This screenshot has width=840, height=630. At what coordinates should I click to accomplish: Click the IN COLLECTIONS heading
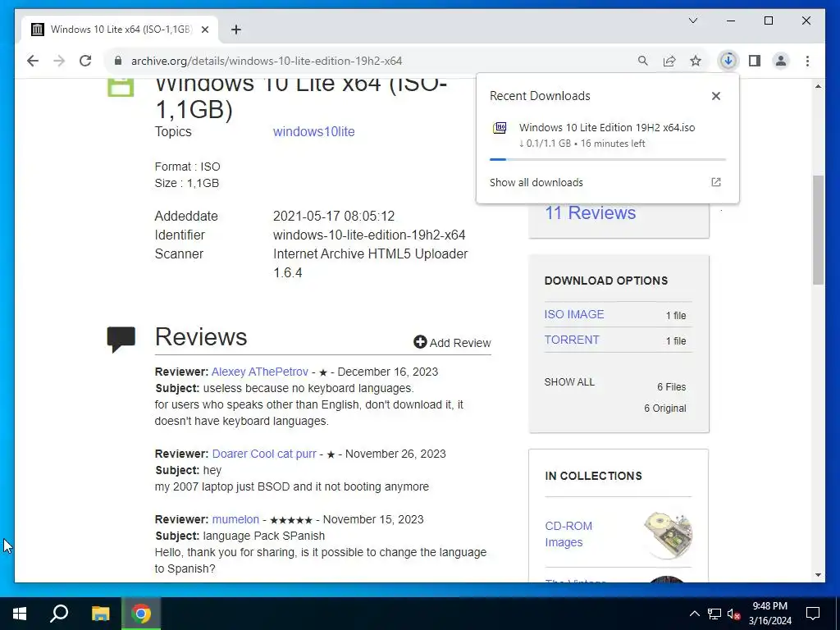593,476
